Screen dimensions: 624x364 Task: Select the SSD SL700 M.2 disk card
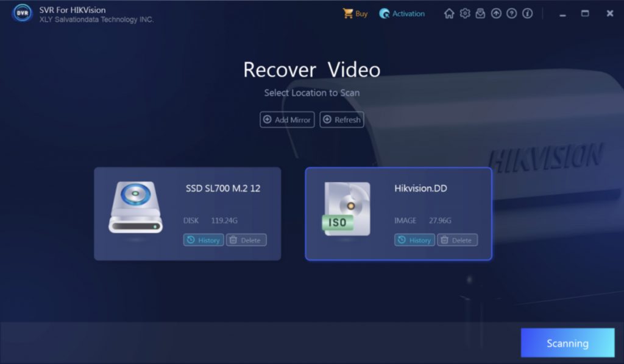(188, 214)
